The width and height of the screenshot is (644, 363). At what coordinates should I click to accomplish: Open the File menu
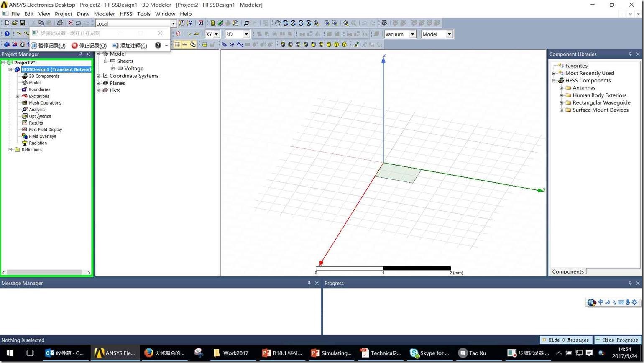15,14
